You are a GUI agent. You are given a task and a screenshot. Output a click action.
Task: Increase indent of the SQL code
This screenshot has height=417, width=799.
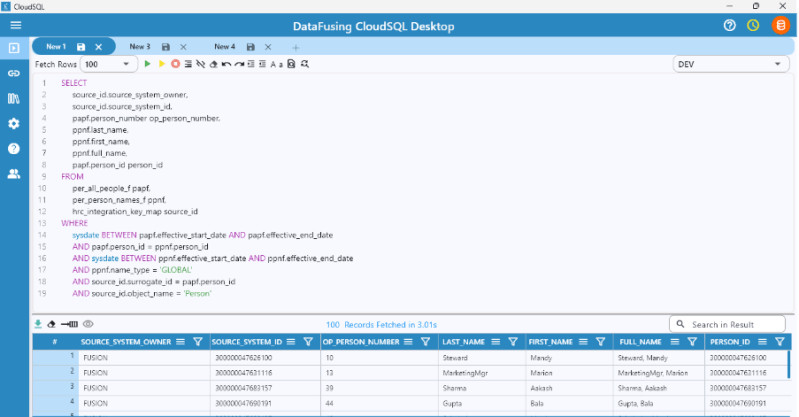coord(251,64)
